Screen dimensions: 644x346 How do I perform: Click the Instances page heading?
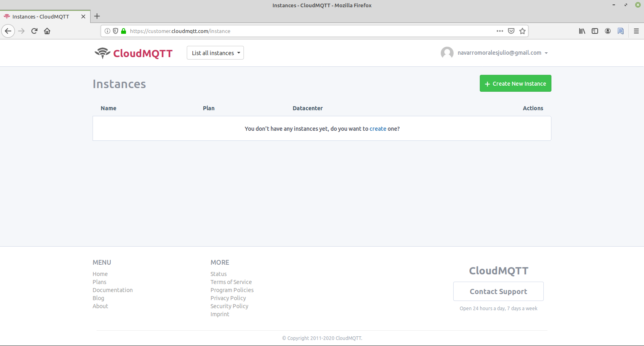click(119, 84)
